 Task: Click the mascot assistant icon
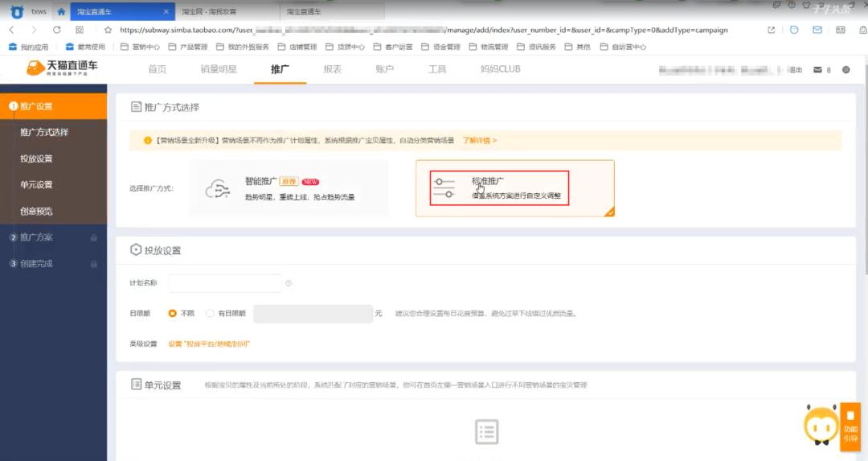821,425
